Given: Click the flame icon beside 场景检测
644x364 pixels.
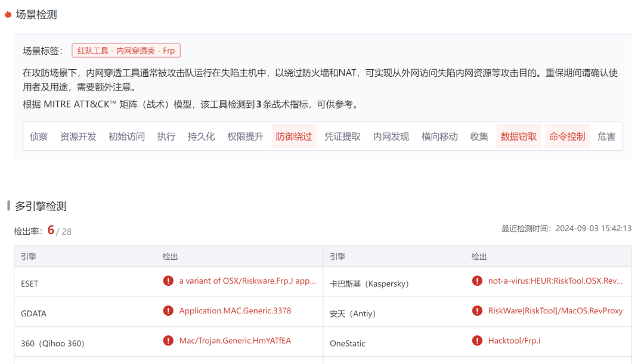Looking at the screenshot, I should tap(8, 15).
